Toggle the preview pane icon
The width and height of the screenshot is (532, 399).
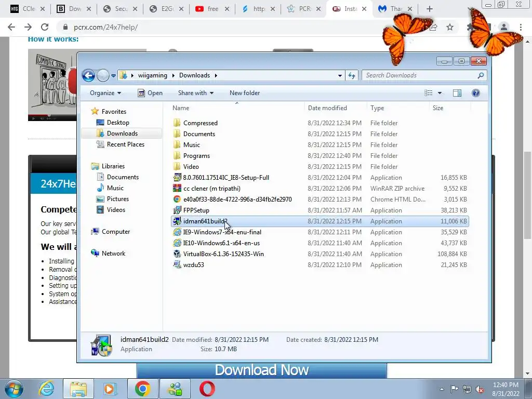[457, 93]
